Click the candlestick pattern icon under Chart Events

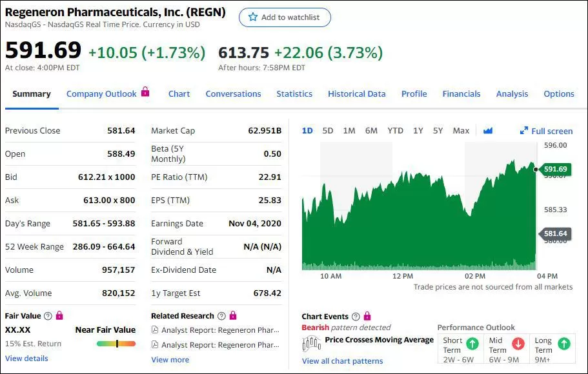click(x=311, y=343)
